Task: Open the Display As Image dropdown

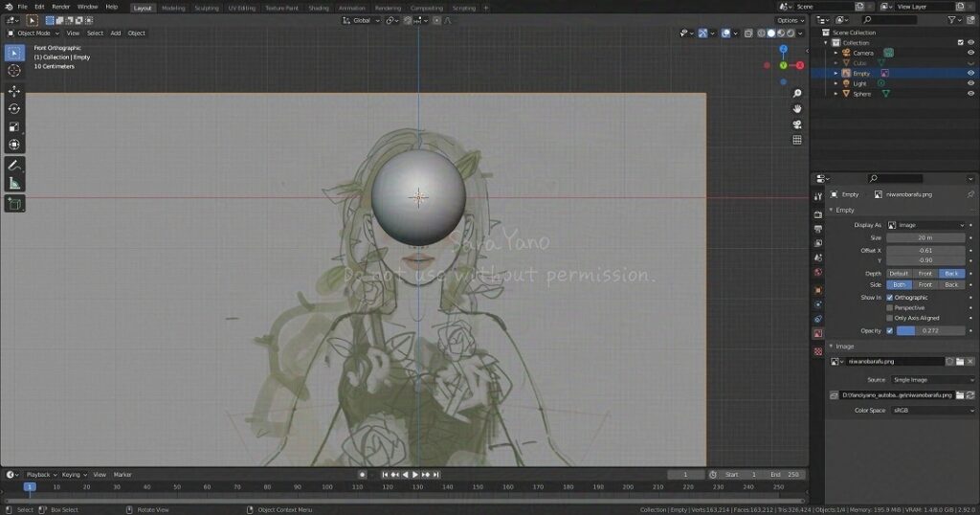Action: pyautogui.click(x=925, y=225)
